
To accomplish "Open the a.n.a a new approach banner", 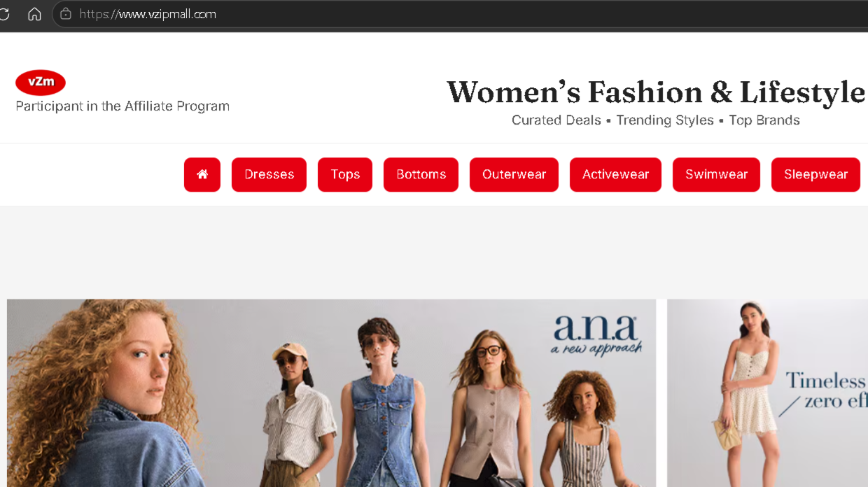I will [x=332, y=393].
